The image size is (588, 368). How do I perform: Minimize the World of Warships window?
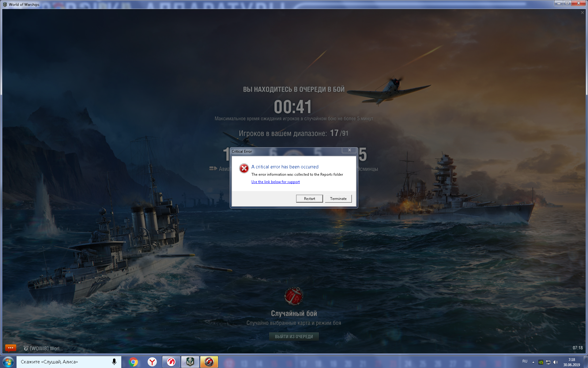point(559,3)
